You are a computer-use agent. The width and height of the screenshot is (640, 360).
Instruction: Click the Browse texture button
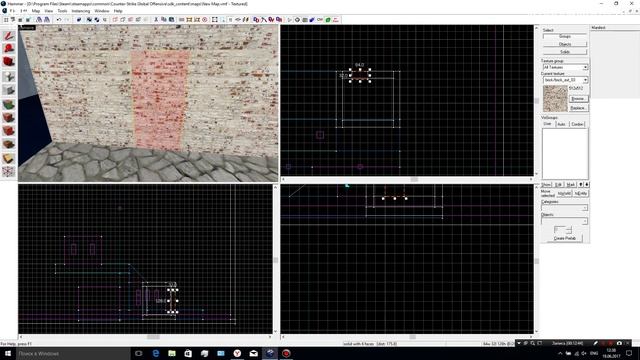[578, 99]
